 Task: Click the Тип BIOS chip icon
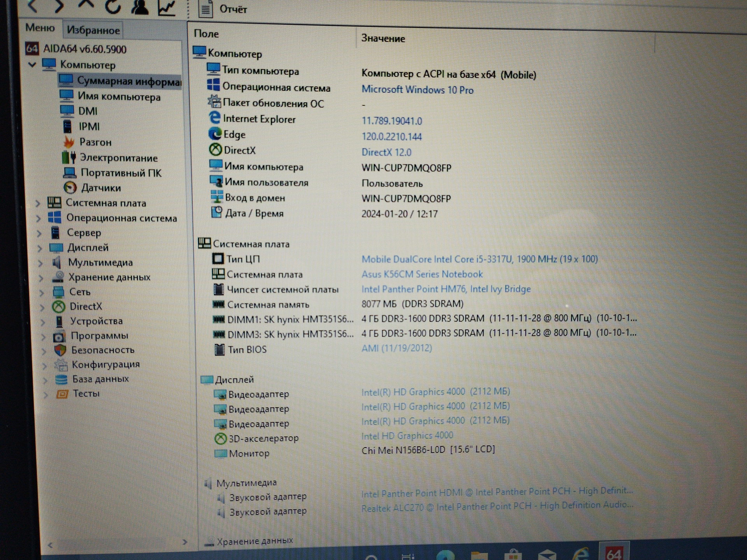[x=219, y=349]
